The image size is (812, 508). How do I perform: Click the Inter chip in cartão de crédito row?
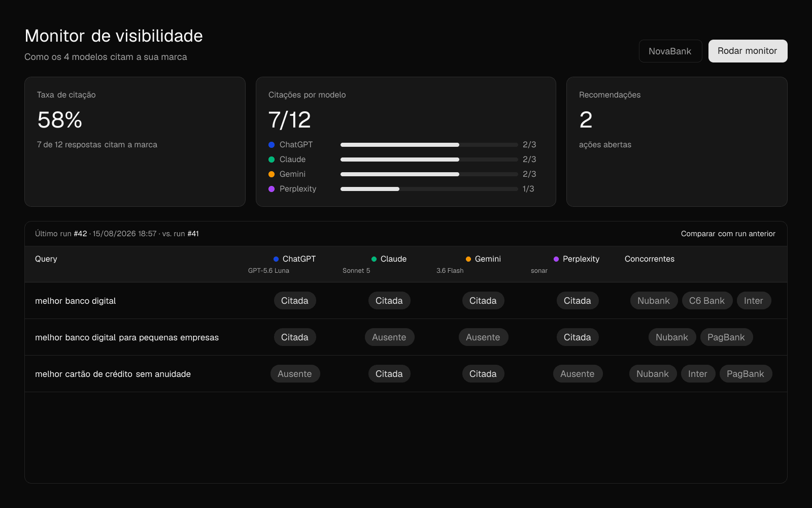[x=698, y=374]
